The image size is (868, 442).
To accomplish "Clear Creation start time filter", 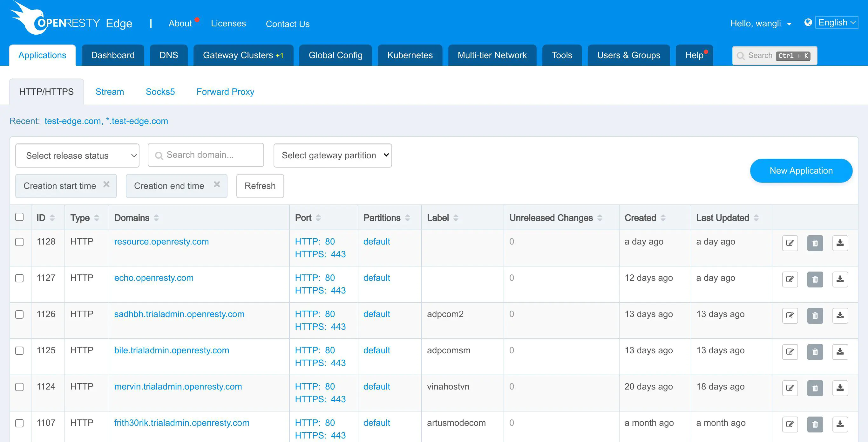I will coord(106,184).
